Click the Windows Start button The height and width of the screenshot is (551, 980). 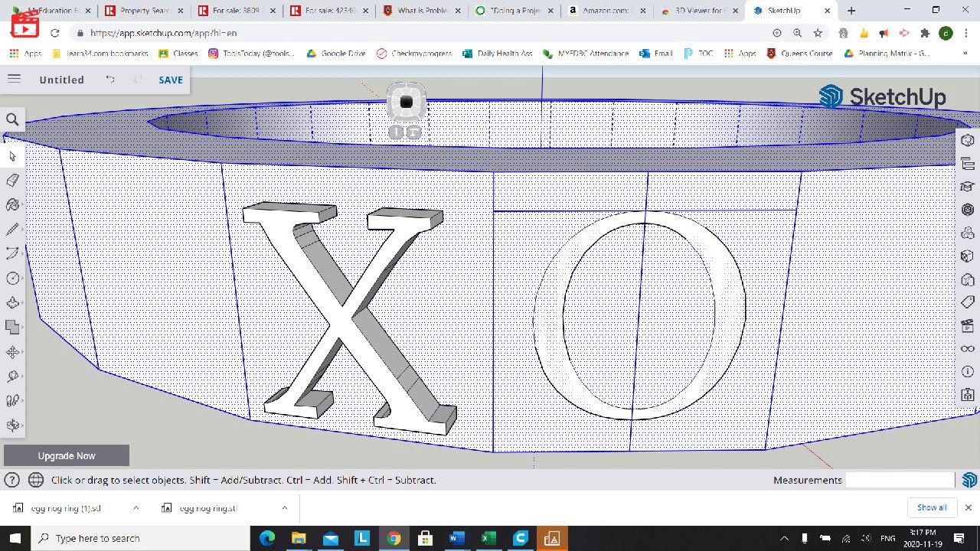pyautogui.click(x=15, y=538)
